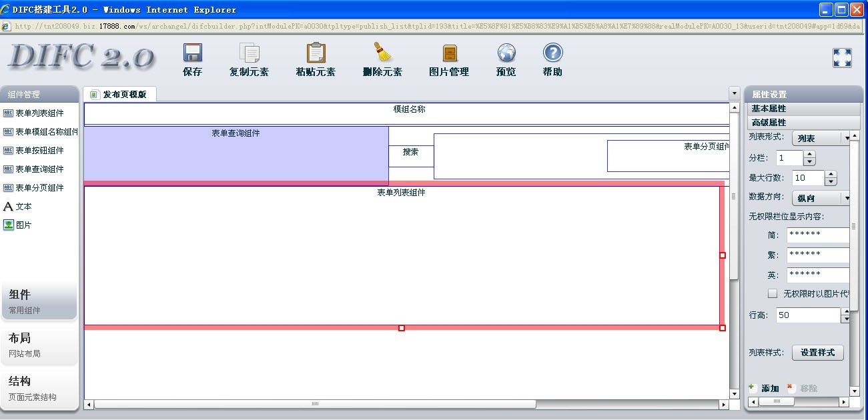
Task: Click the 预览 preview globe icon
Action: click(506, 53)
